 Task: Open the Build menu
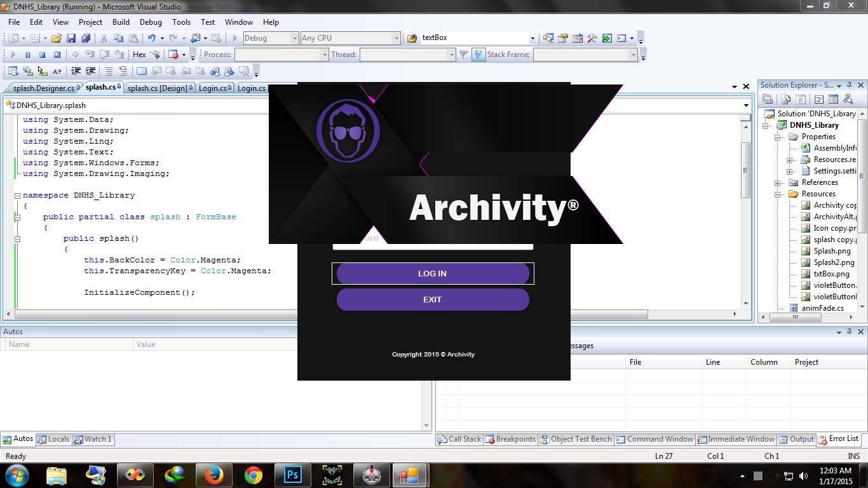coord(121,22)
